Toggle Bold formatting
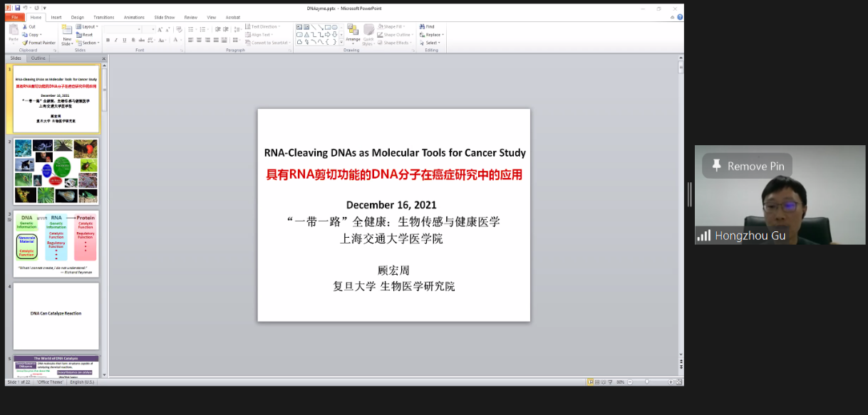The image size is (868, 415). [x=108, y=40]
